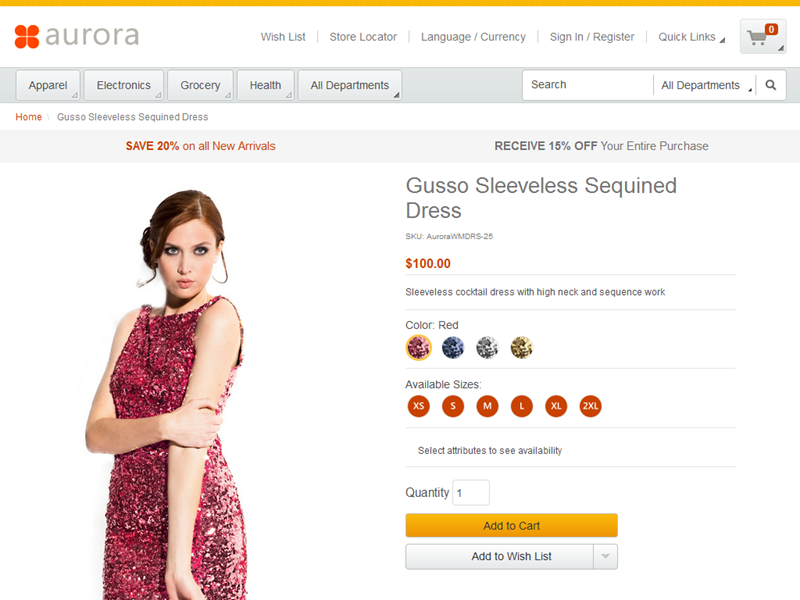800x600 pixels.
Task: Choose size M
Action: tap(487, 406)
